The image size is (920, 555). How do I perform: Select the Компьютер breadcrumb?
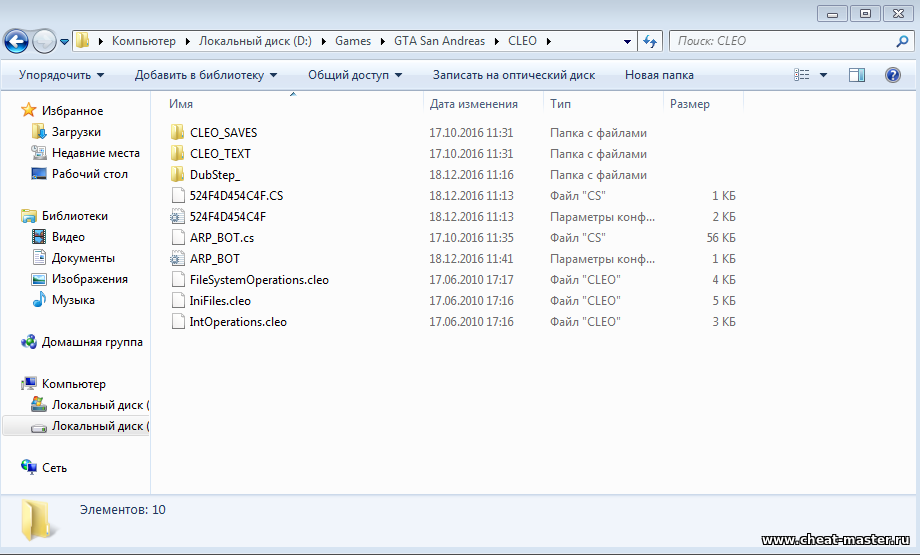coord(144,41)
